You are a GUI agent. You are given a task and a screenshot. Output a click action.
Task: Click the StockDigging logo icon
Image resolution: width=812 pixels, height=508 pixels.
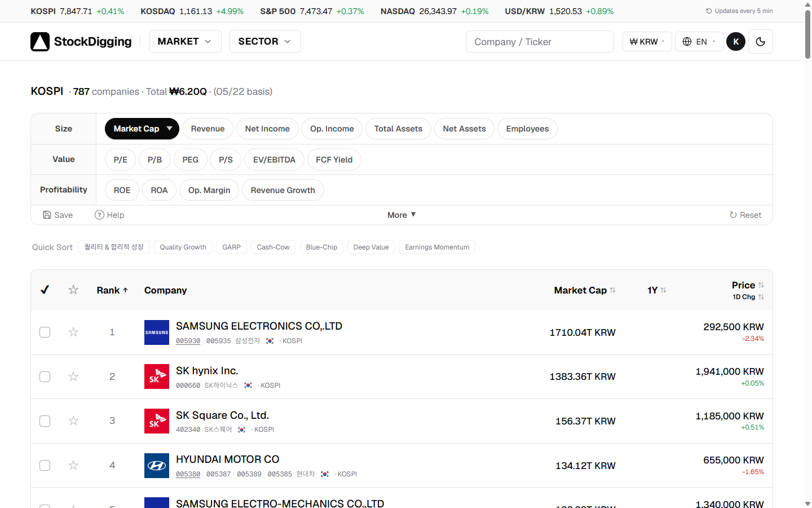pyautogui.click(x=40, y=42)
